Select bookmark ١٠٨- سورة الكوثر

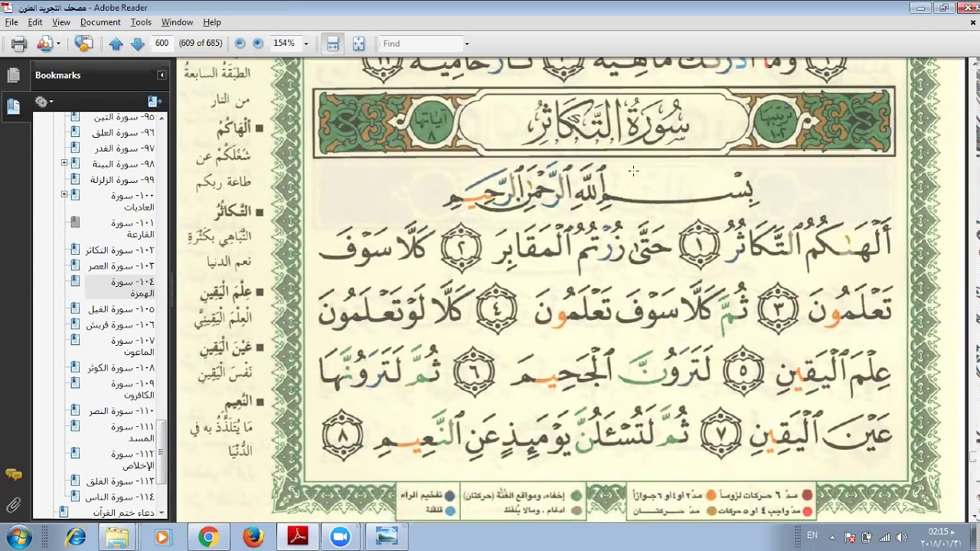click(121, 368)
